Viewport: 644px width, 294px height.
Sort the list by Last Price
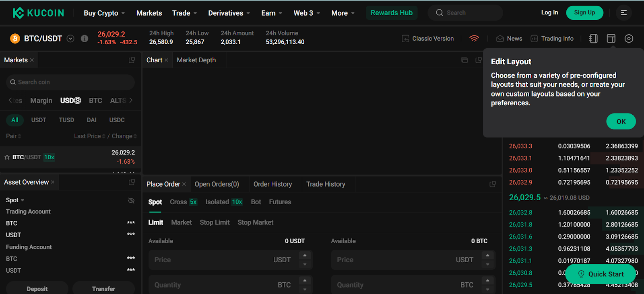(89, 136)
